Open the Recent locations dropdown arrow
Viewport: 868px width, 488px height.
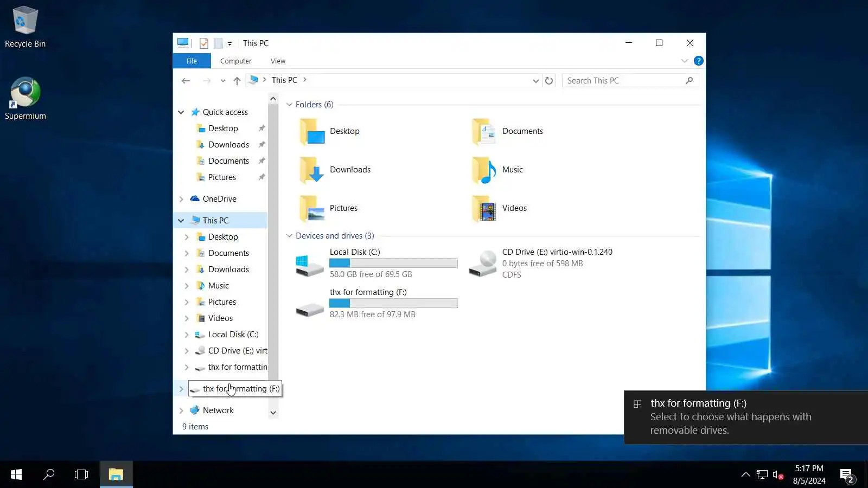pos(223,81)
